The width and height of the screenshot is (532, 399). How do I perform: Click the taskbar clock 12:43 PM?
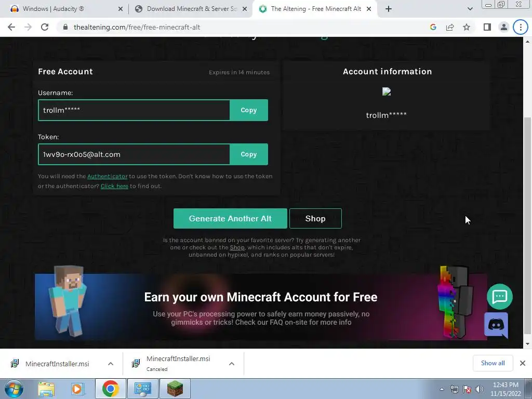pyautogui.click(x=506, y=389)
